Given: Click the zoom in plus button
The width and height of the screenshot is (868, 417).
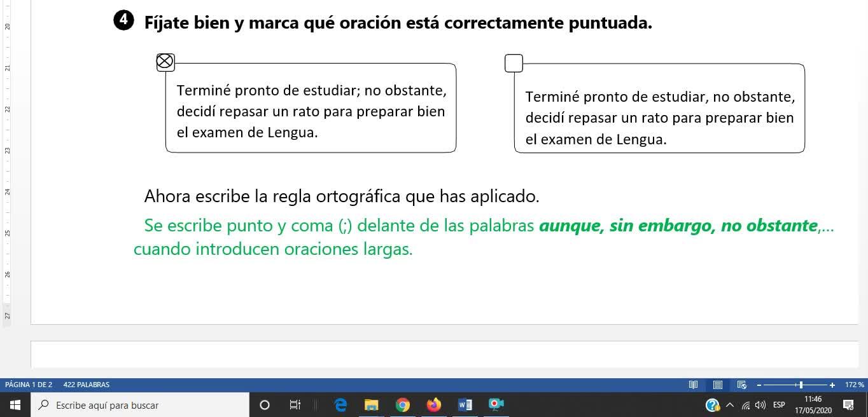Looking at the screenshot, I should coord(832,385).
